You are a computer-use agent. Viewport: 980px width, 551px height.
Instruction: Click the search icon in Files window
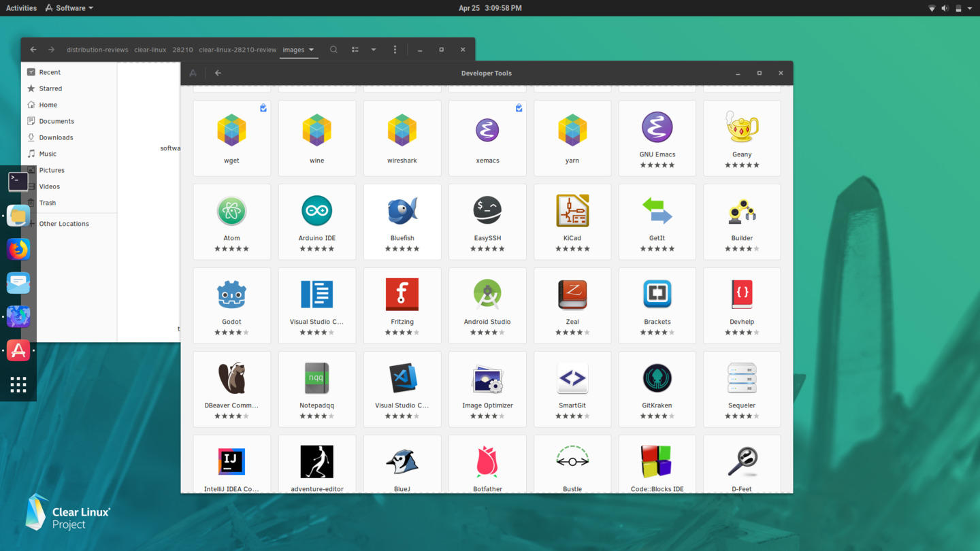tap(333, 50)
